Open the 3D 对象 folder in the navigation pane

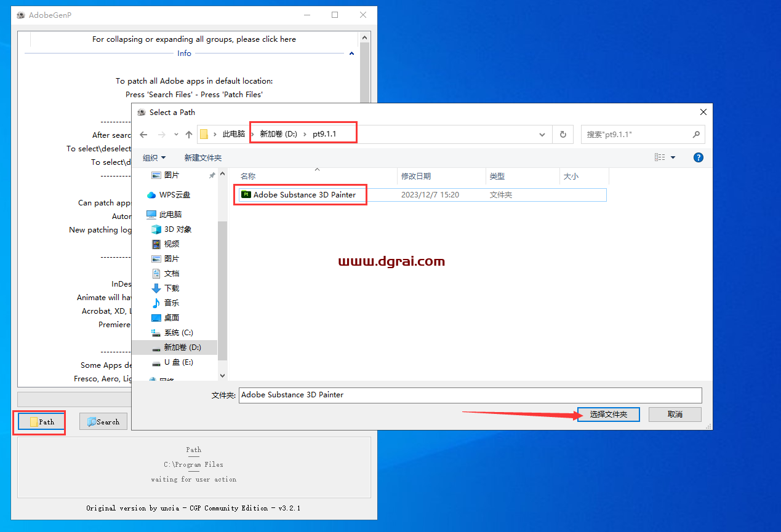tap(178, 229)
